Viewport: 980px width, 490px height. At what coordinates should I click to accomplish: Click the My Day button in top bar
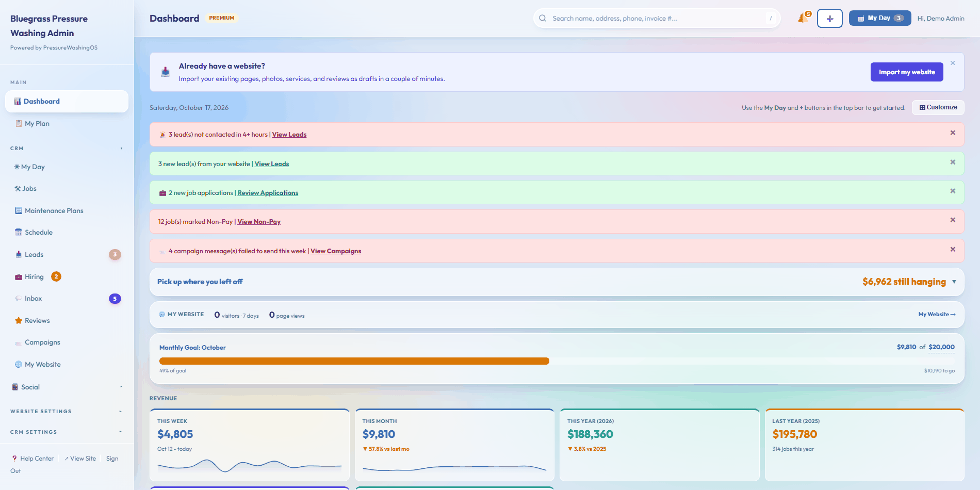coord(880,18)
